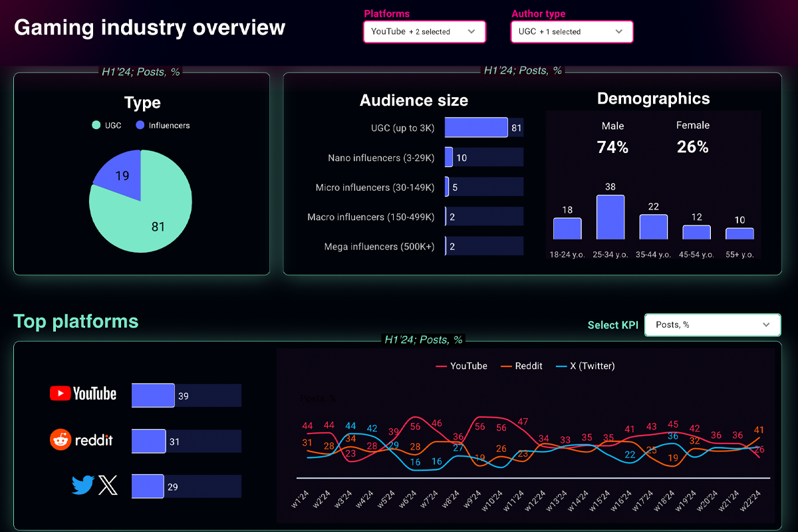Toggle the Influencers legend dot
798x532 pixels.
(x=140, y=125)
